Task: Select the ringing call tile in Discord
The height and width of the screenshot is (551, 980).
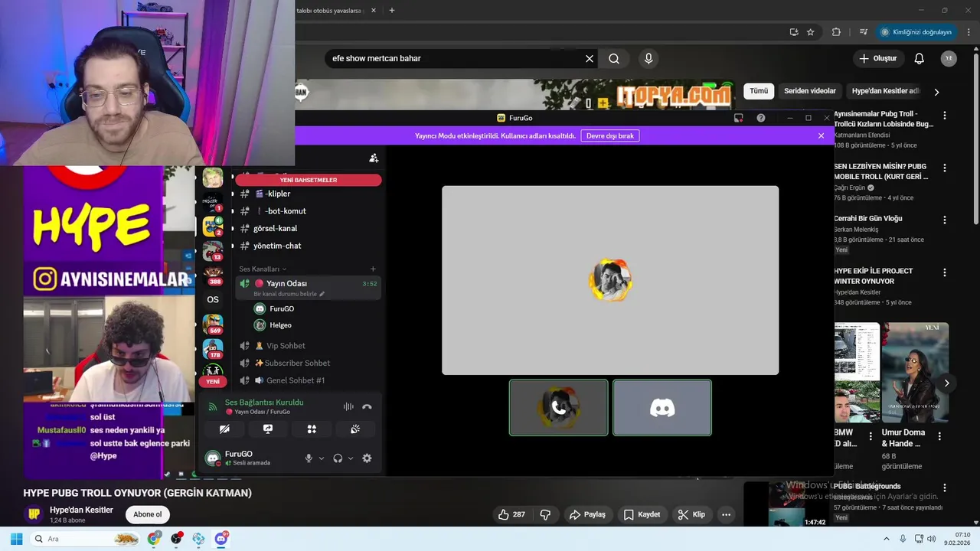Action: [559, 408]
